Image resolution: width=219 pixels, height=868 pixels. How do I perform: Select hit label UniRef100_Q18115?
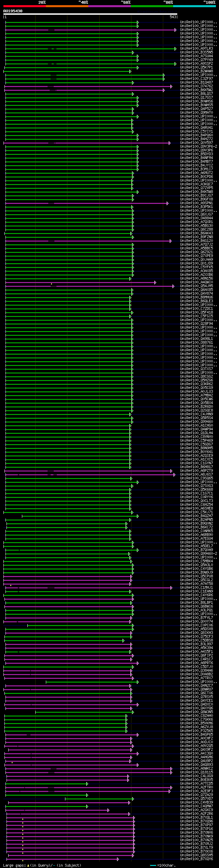click(196, 772)
